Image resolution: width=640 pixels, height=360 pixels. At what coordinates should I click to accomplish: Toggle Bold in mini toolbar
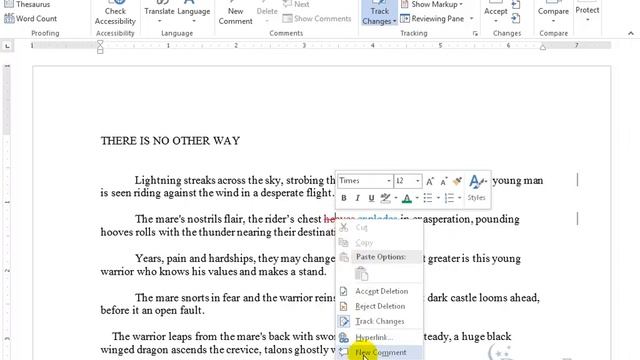(344, 198)
